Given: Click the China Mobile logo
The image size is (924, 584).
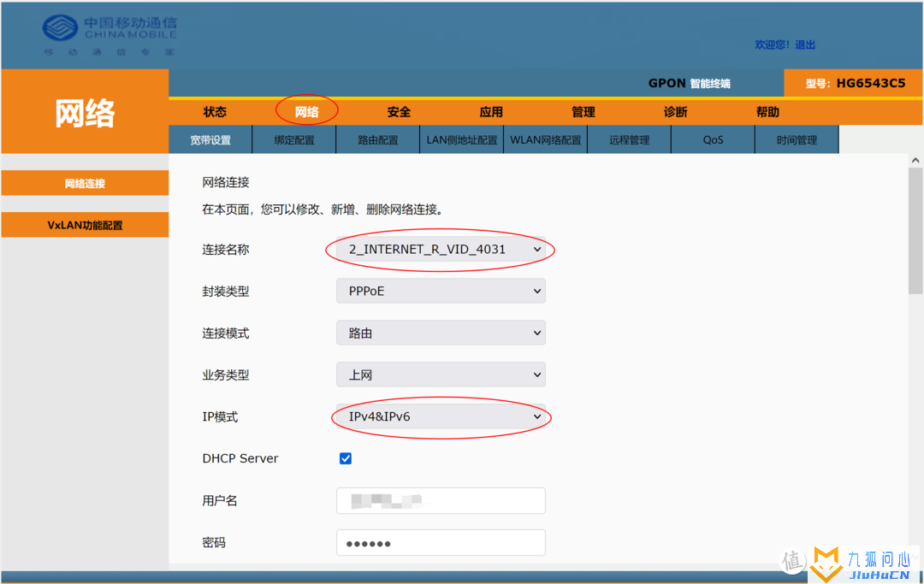Looking at the screenshot, I should click(x=110, y=35).
